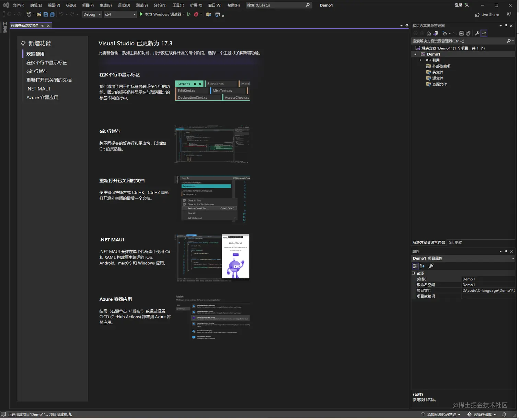Click the Save (floppy disk) toolbar icon
Screen dimensions: 519x420
45,14
